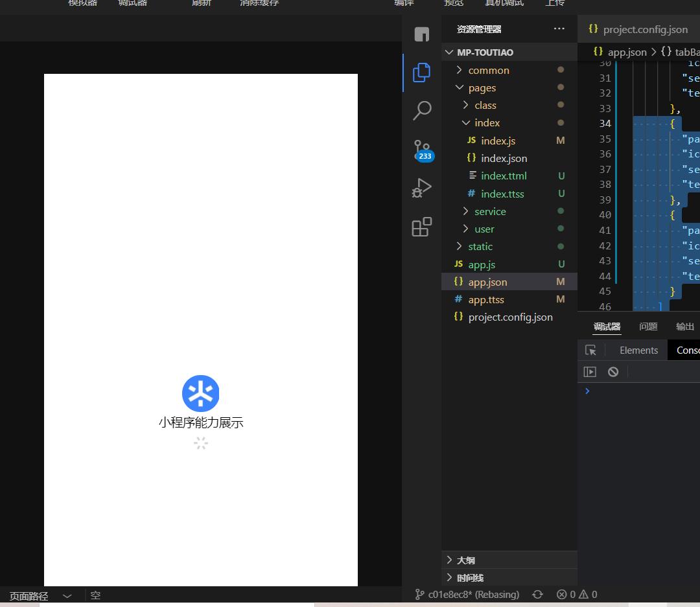Open the Explorer files icon in activity bar
The width and height of the screenshot is (700, 607).
pyautogui.click(x=421, y=72)
